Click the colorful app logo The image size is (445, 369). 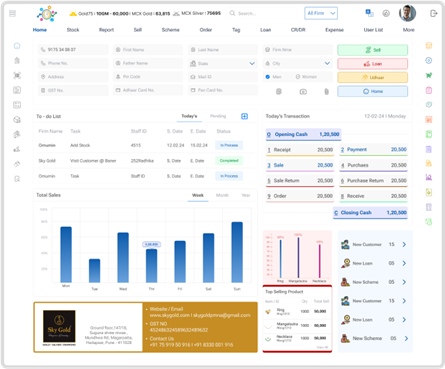47,14
